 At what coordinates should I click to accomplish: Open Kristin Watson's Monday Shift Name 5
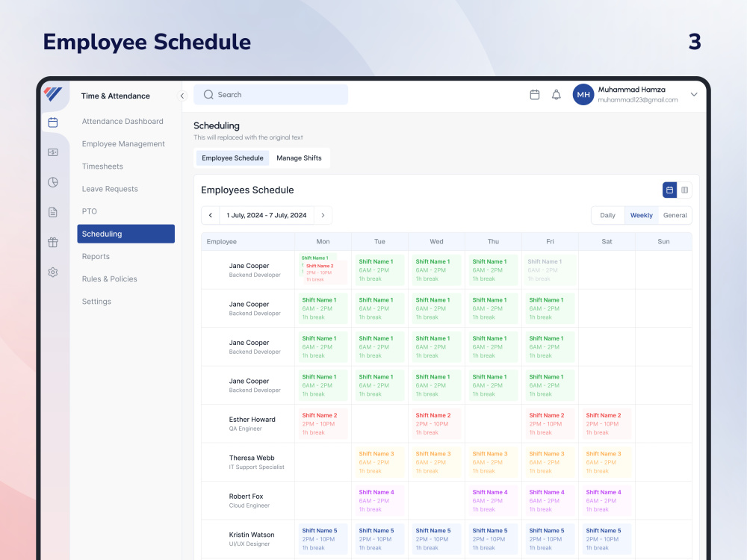(323, 539)
